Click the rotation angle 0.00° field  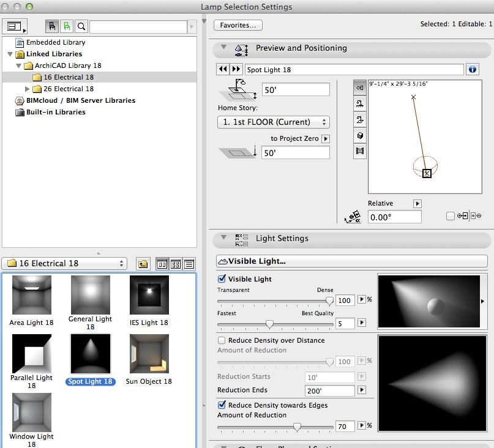394,217
